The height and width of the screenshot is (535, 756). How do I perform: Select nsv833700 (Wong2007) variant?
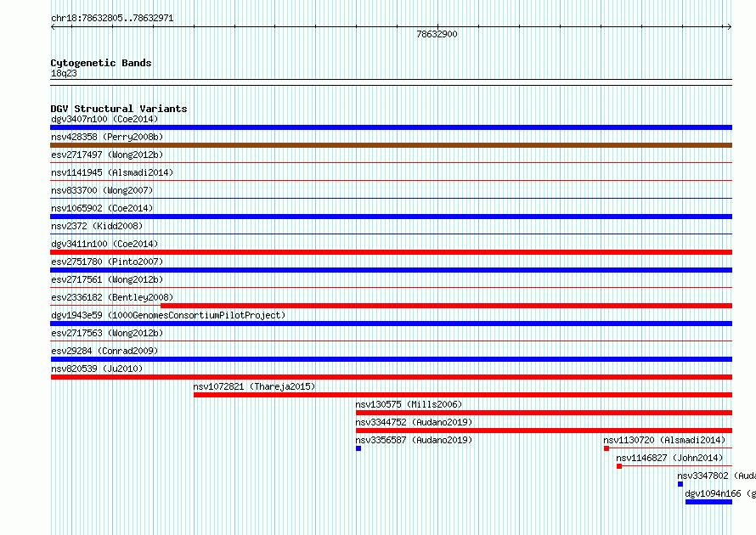(x=102, y=190)
